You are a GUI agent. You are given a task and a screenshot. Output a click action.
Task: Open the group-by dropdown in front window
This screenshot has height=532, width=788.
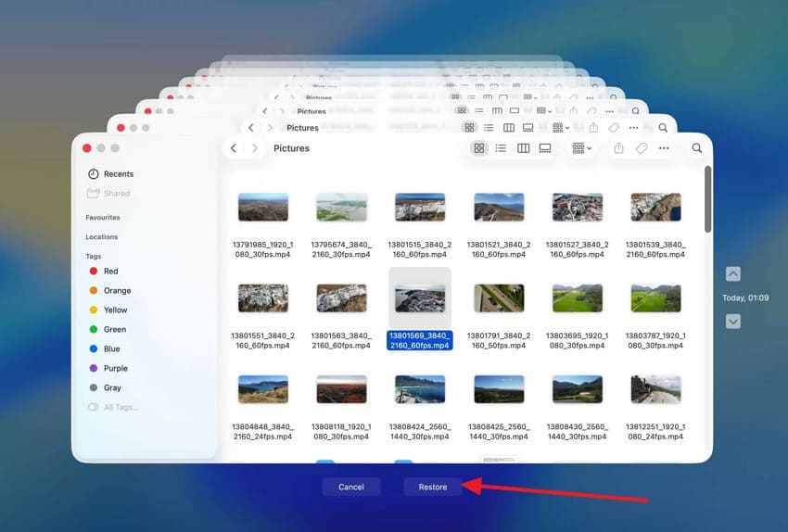point(582,148)
